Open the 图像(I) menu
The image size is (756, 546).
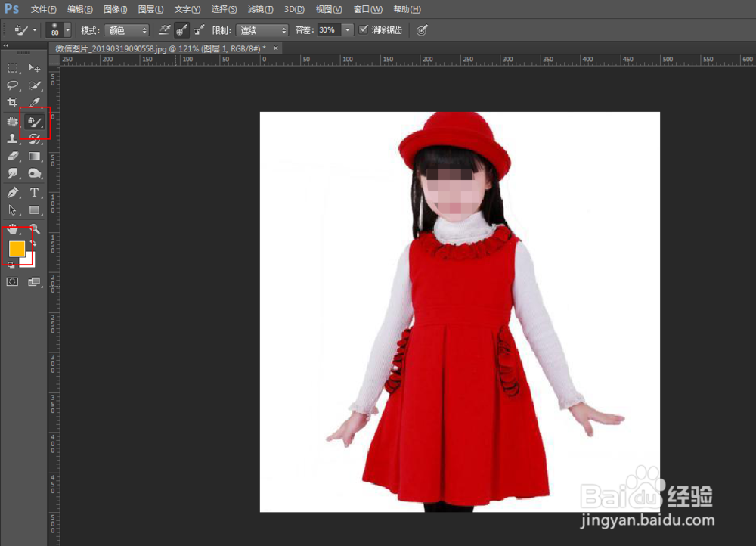(115, 9)
